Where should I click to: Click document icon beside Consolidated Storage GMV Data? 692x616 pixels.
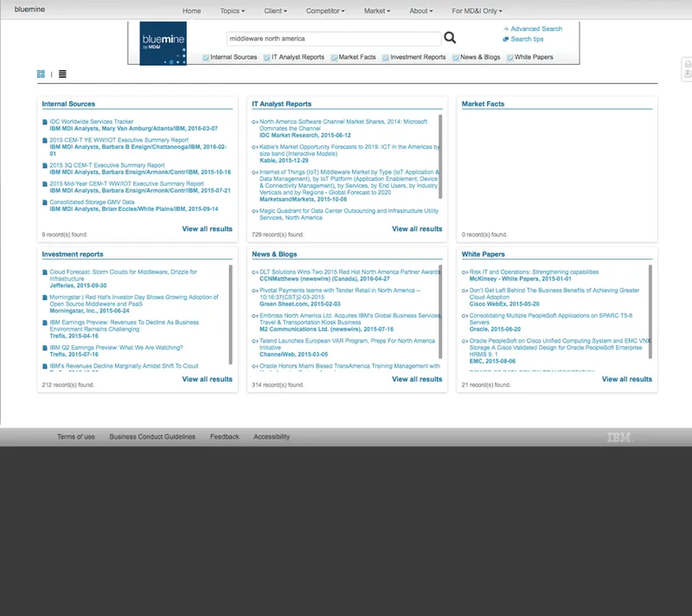45,202
